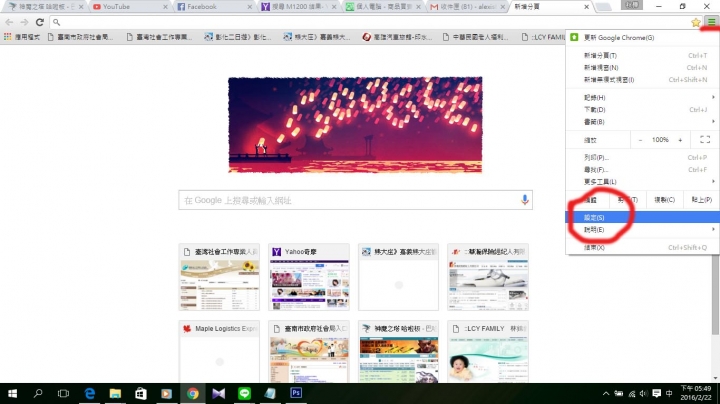Expand the 說明(E) help submenu
720x404 pixels.
pos(642,230)
